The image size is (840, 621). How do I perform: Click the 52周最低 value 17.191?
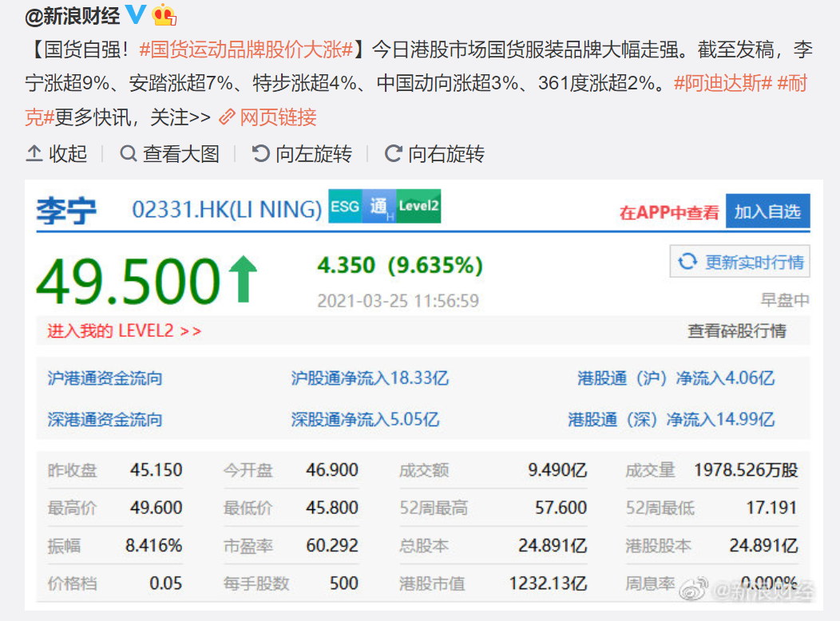(771, 508)
